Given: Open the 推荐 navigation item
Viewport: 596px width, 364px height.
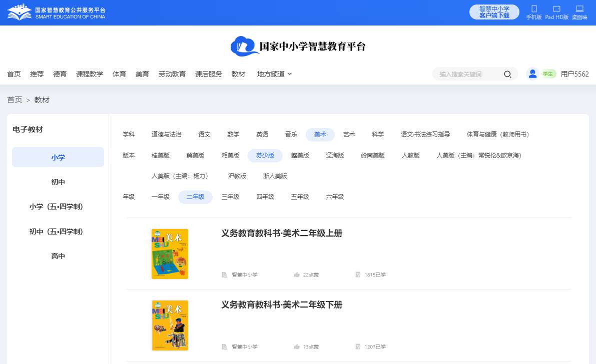Looking at the screenshot, I should point(37,74).
